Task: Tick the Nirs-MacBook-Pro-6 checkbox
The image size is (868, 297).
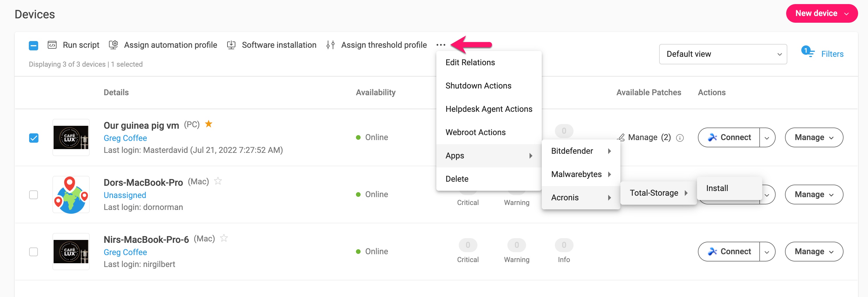Action: (34, 252)
